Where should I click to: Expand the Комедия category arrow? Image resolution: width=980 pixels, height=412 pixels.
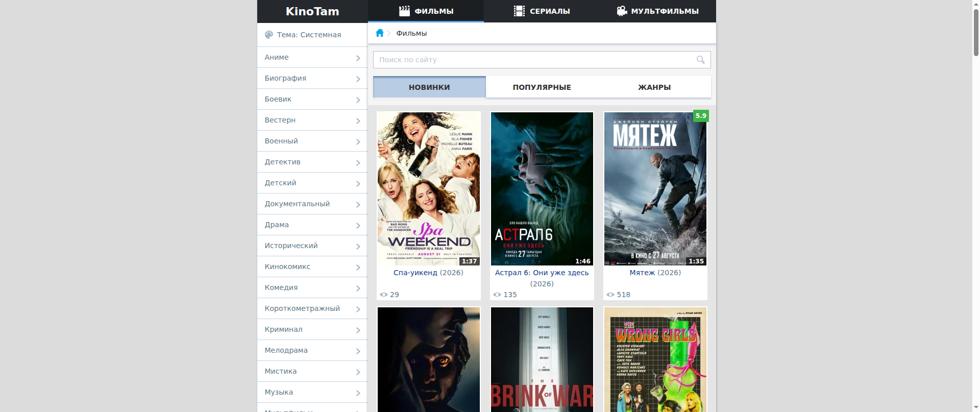coord(358,288)
